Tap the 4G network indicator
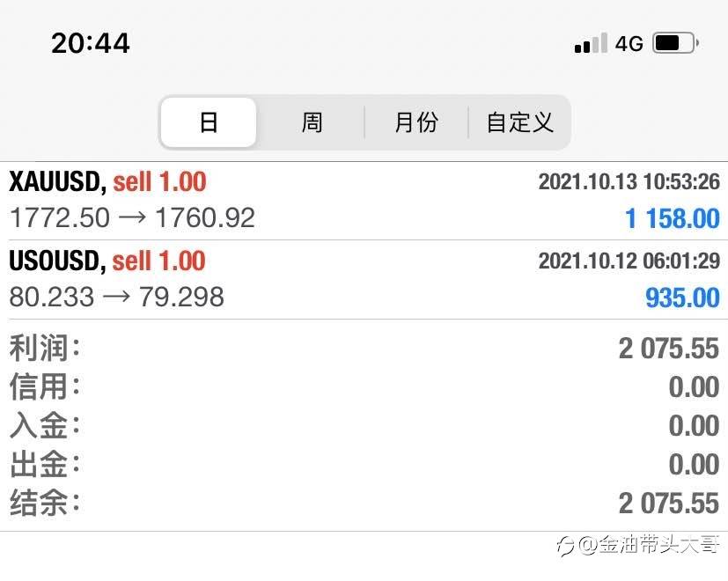Screen dimensions: 728x581 pyautogui.click(x=629, y=44)
